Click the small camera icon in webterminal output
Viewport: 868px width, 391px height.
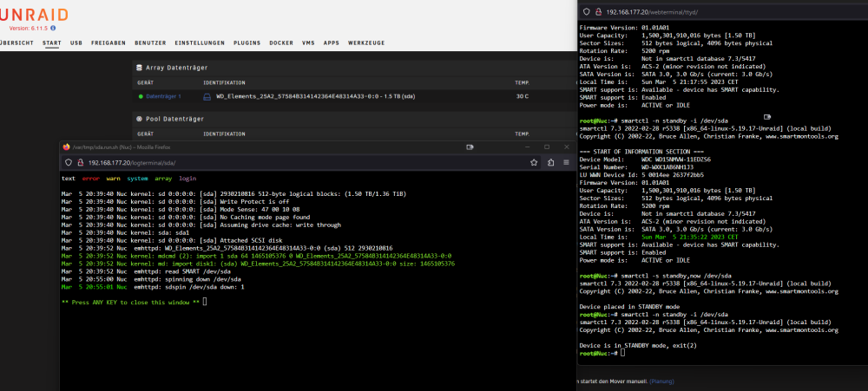click(766, 117)
